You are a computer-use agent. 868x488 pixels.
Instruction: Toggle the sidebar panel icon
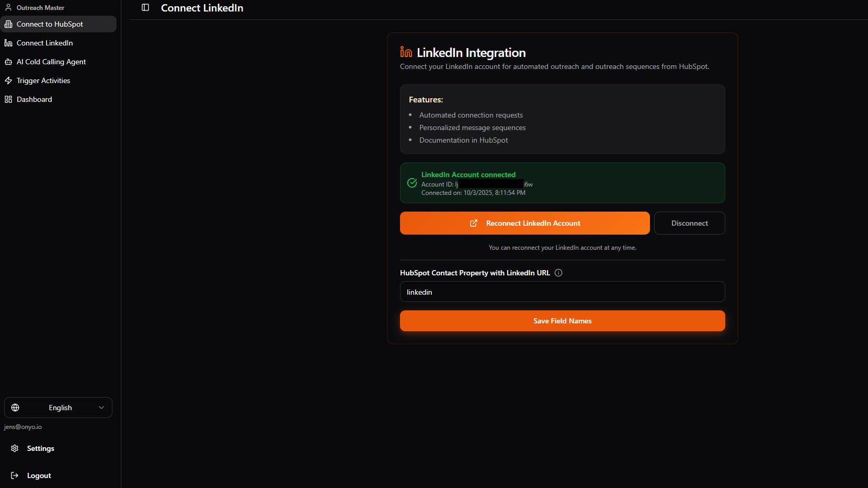(145, 7)
